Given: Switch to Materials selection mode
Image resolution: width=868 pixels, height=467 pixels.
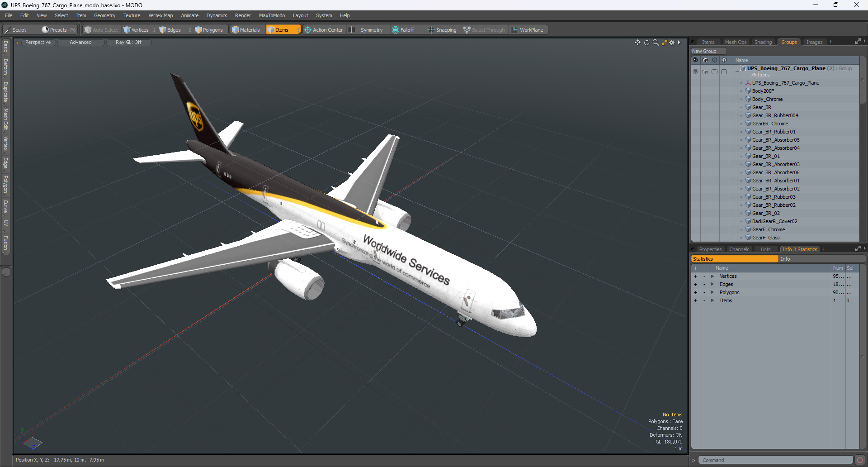Looking at the screenshot, I should click(246, 30).
